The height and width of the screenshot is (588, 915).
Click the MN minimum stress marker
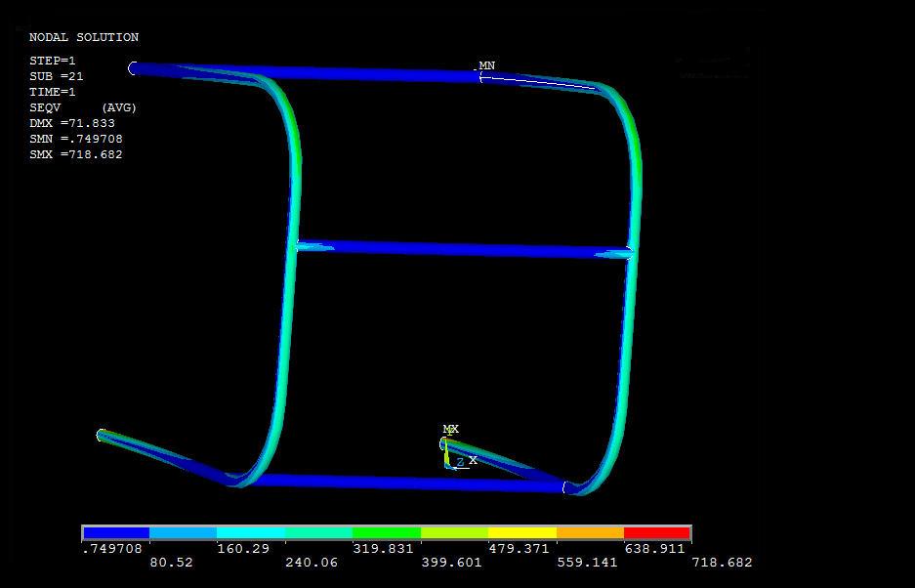click(x=486, y=65)
